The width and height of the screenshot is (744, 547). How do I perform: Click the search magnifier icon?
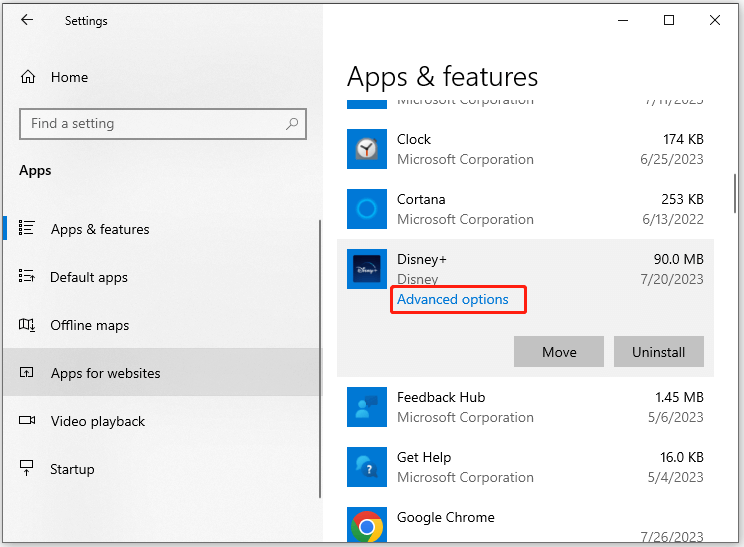click(292, 124)
